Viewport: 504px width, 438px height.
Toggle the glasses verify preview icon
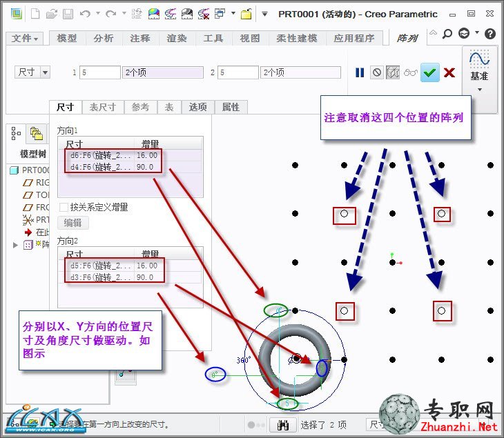point(411,72)
